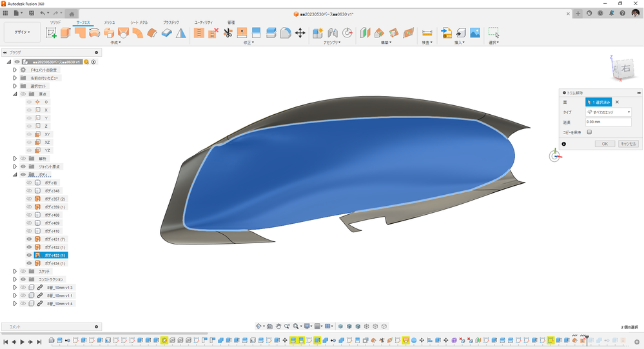Click timeline settings gear

(637, 342)
